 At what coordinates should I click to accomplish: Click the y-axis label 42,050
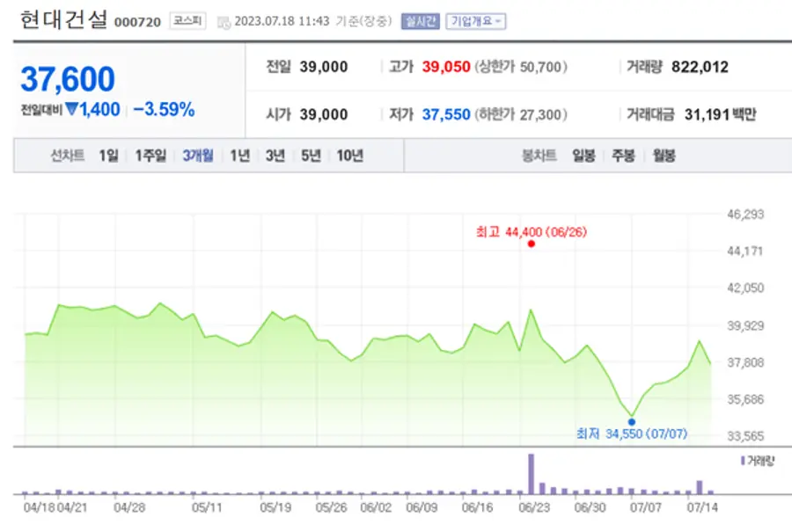click(745, 288)
